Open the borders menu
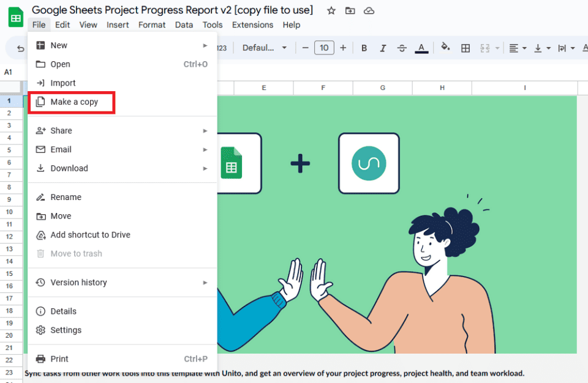Viewport: 588px width, 383px height. 466,47
